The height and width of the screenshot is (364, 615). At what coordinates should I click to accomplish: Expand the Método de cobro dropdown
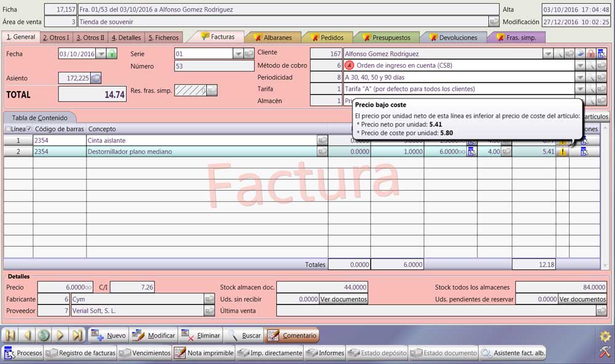pos(579,66)
